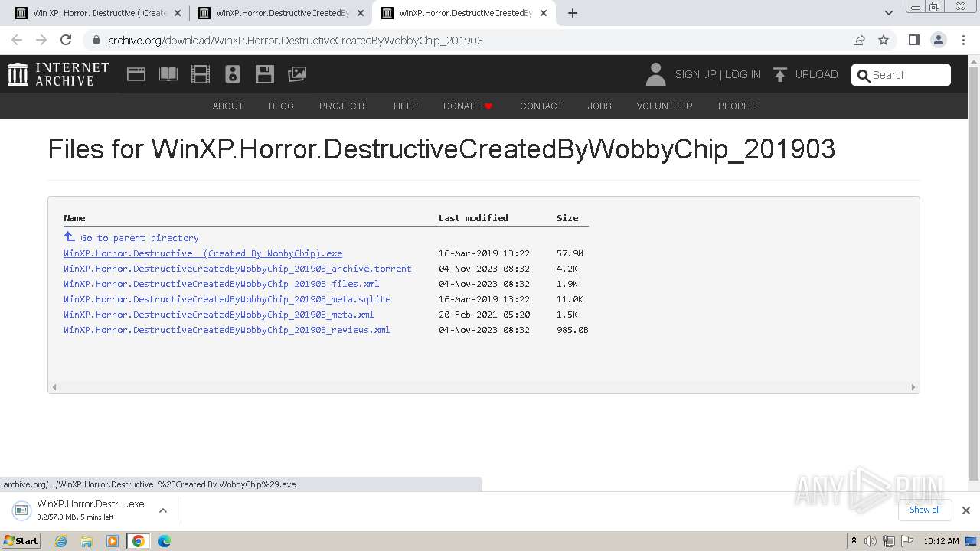Screen dimensions: 980x551
Task: Toggle the browser side panel icon
Action: pyautogui.click(x=913, y=40)
